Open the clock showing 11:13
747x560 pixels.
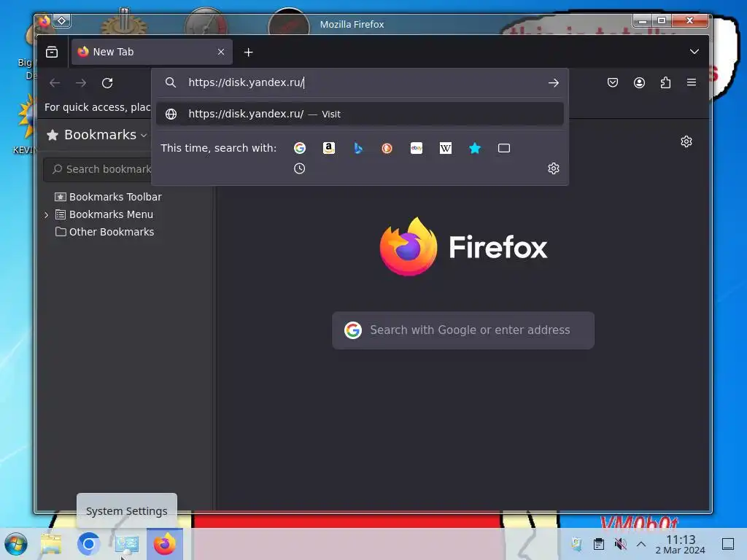tap(681, 544)
